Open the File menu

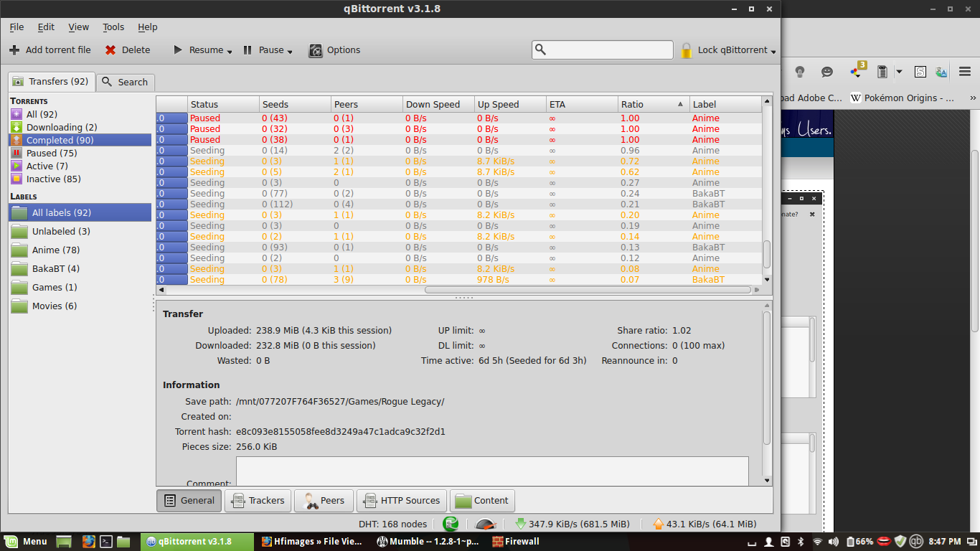[17, 27]
